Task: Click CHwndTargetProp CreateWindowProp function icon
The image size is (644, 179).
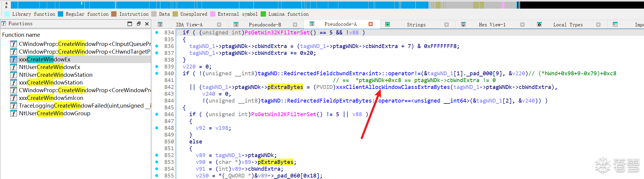Action: click(x=14, y=52)
